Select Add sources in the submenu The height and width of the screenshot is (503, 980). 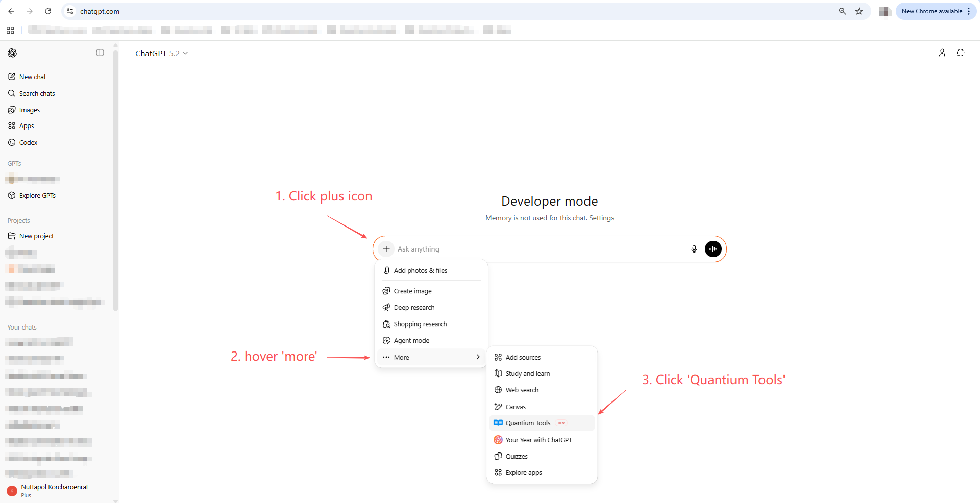pos(542,357)
